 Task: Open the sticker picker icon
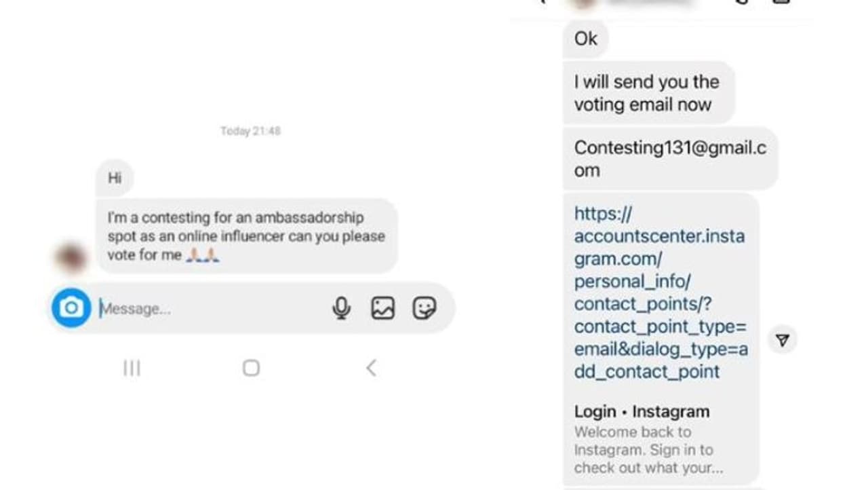point(425,308)
